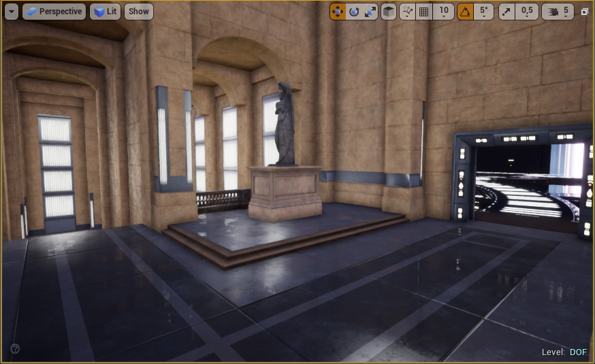Open rotation snap 5° dropdown
595x364 pixels.
click(x=483, y=12)
